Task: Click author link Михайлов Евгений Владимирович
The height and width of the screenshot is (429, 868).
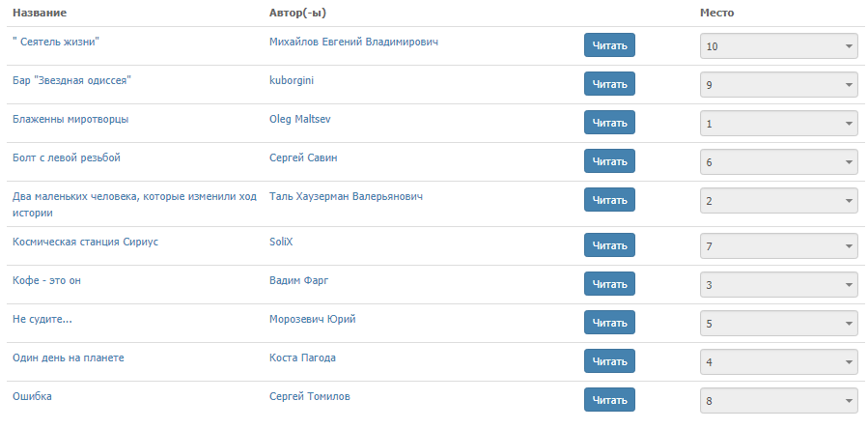Action: [x=353, y=42]
